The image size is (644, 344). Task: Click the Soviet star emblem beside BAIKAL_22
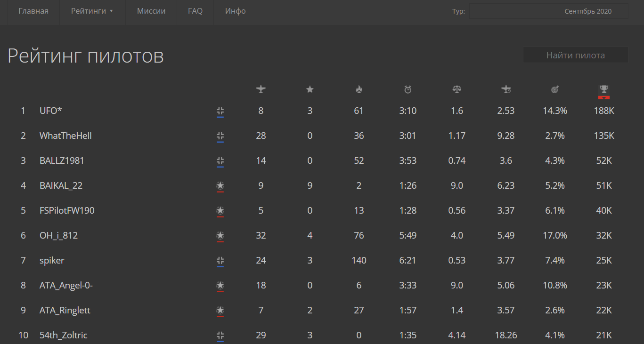point(220,186)
